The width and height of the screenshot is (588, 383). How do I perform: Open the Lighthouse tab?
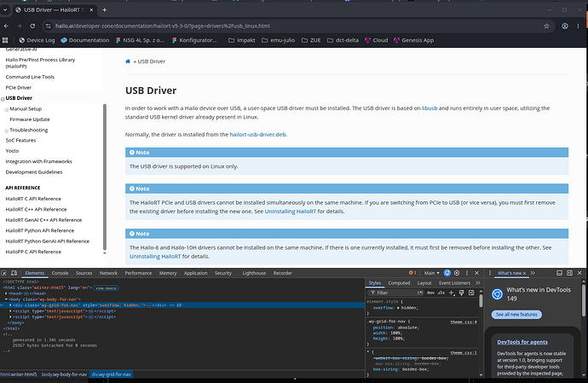point(254,273)
